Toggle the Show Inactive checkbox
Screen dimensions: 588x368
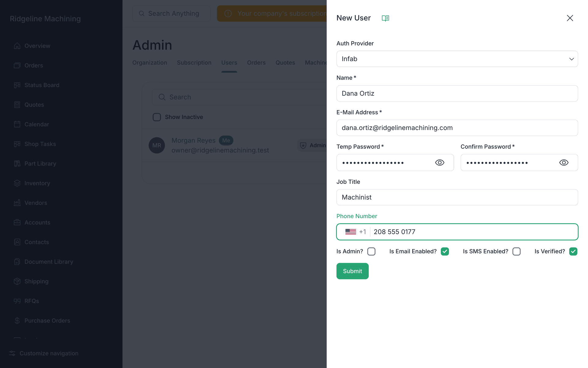pyautogui.click(x=157, y=117)
